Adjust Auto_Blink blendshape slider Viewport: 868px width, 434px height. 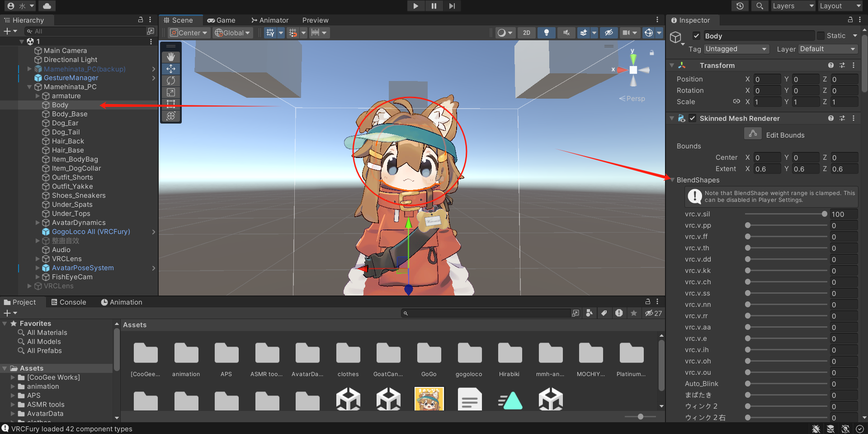click(786, 384)
